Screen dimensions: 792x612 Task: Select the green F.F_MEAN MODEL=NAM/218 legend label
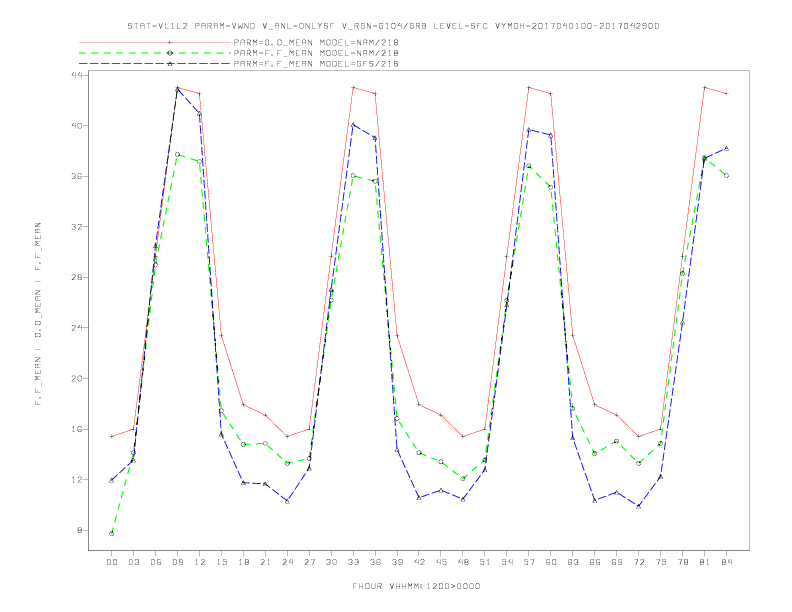click(316, 53)
